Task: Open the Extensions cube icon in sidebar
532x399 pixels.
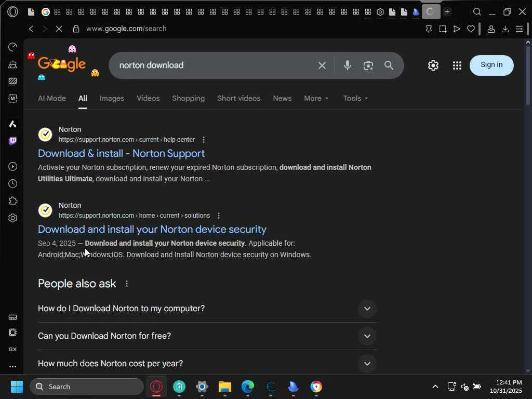Action: [x=12, y=201]
